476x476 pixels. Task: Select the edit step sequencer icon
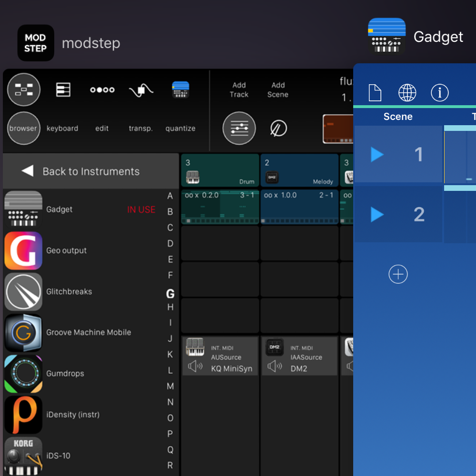(102, 89)
